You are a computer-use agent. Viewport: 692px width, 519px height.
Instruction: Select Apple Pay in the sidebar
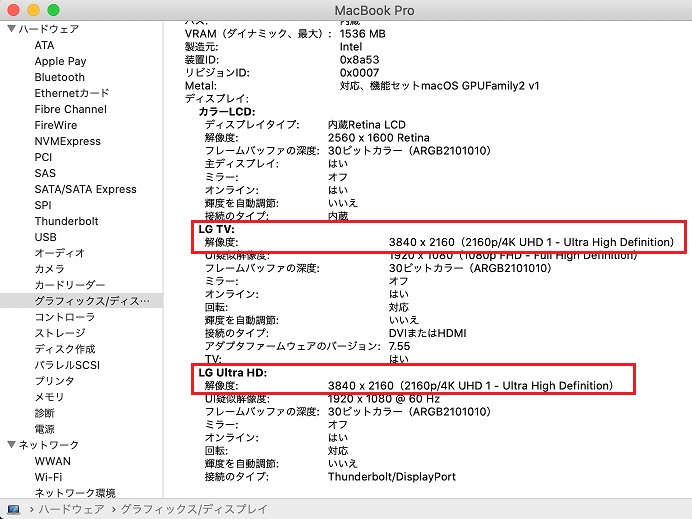point(60,61)
